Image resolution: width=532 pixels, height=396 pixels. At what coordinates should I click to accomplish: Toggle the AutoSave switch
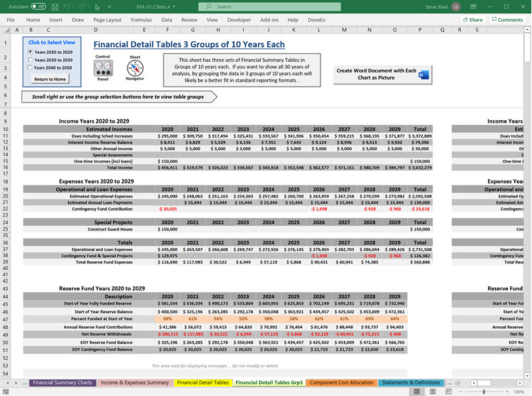point(39,7)
